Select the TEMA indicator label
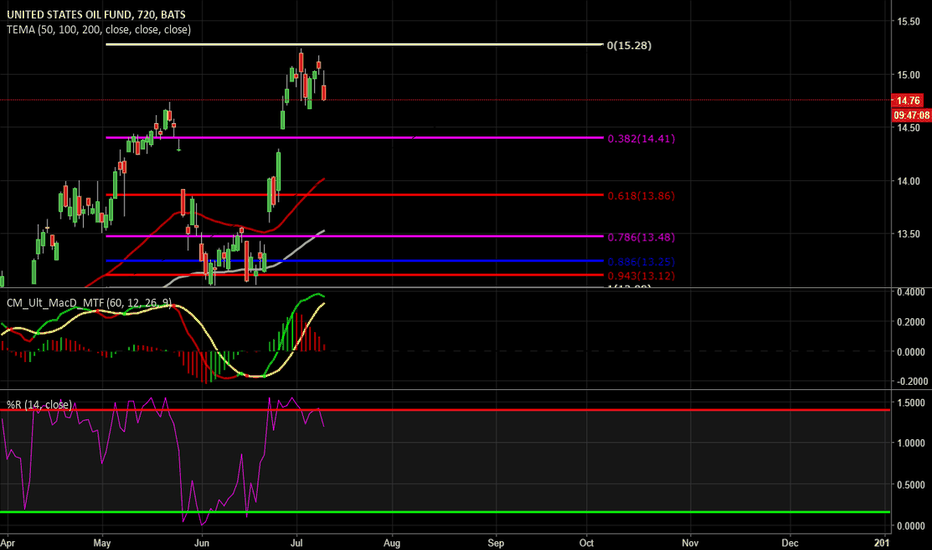The width and height of the screenshot is (932, 550). tap(99, 29)
